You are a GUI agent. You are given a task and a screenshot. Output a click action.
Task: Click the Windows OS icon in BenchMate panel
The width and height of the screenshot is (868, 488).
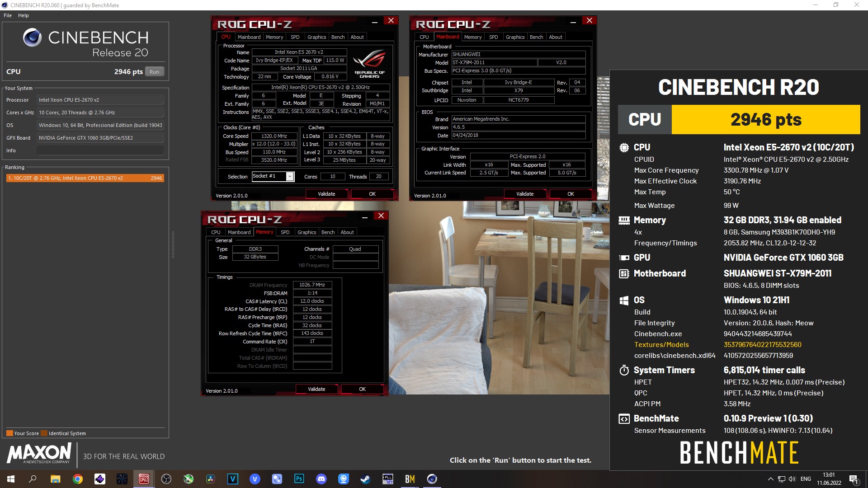tap(624, 300)
